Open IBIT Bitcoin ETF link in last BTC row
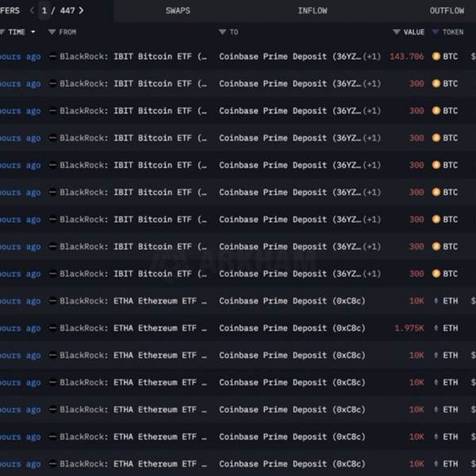 (x=133, y=274)
